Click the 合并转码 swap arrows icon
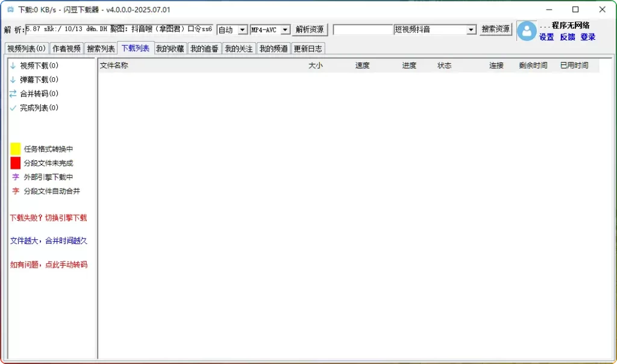617x364 pixels. coord(13,93)
